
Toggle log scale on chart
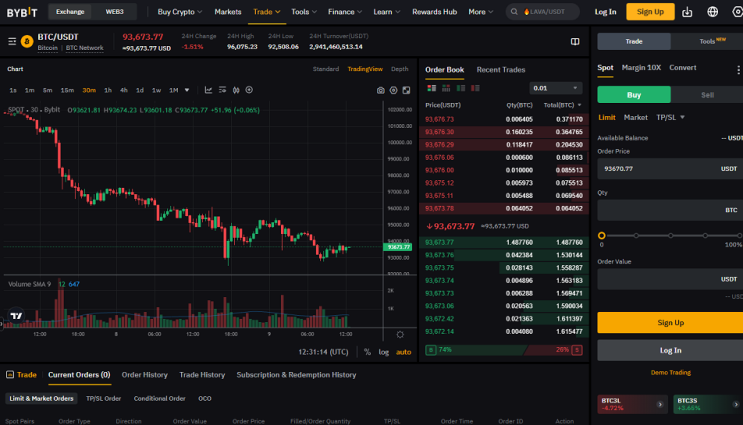click(x=384, y=352)
